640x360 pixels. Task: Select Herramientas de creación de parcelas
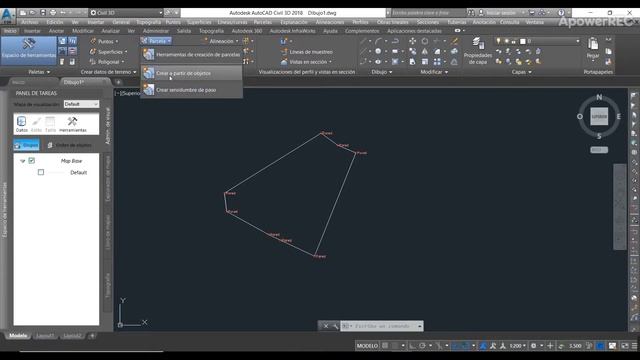point(192,54)
